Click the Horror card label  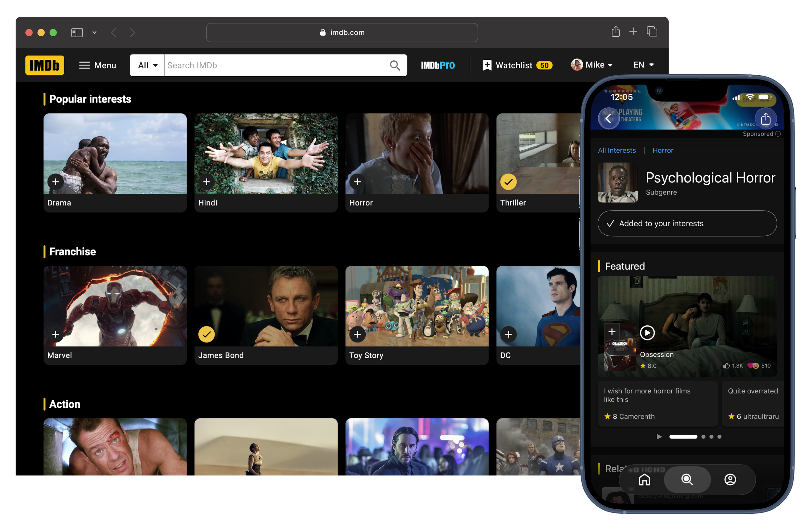click(361, 203)
